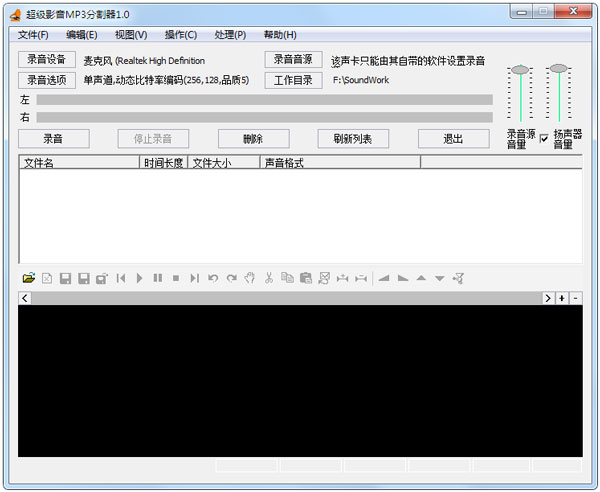Click the 录音设备 button

(x=46, y=60)
